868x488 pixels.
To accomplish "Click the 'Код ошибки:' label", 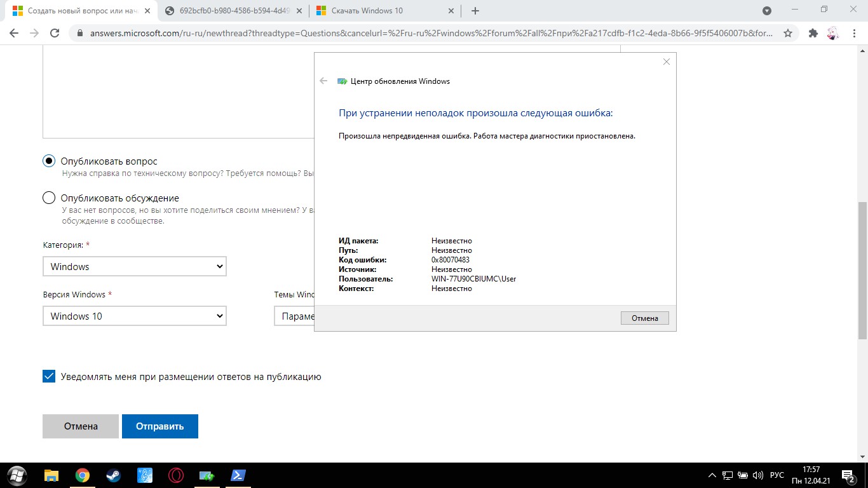I will pos(362,260).
